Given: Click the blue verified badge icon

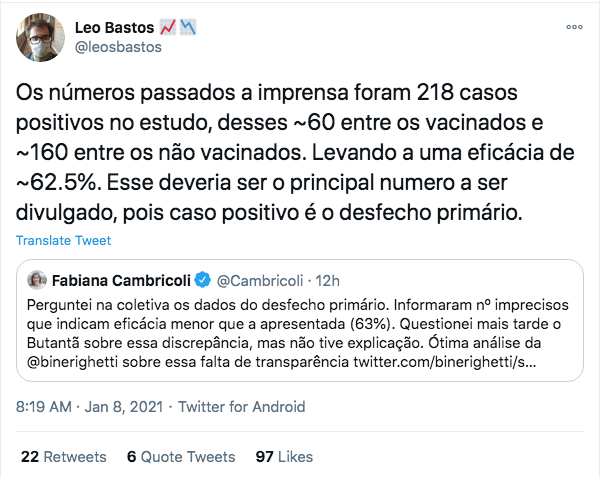Looking at the screenshot, I should [x=203, y=280].
